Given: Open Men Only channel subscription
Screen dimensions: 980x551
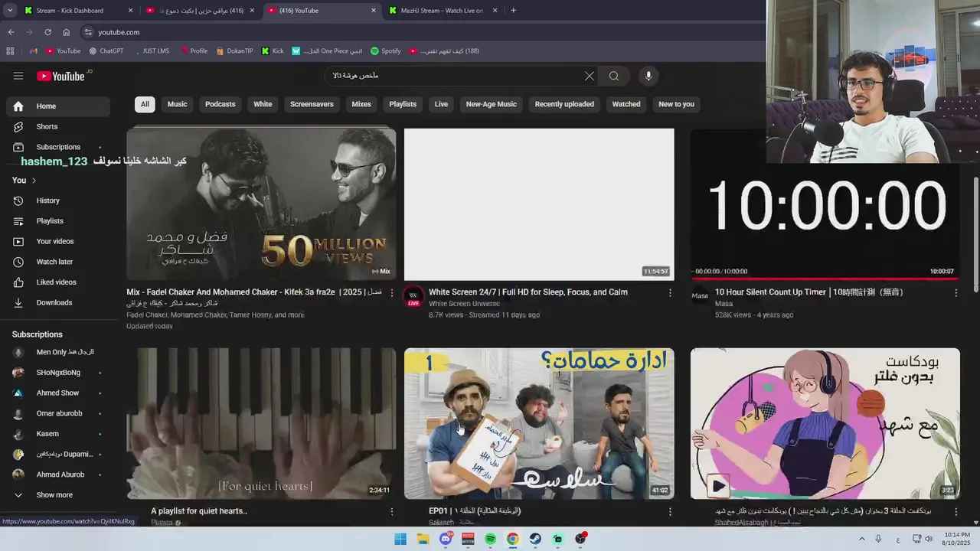Looking at the screenshot, I should 58,352.
